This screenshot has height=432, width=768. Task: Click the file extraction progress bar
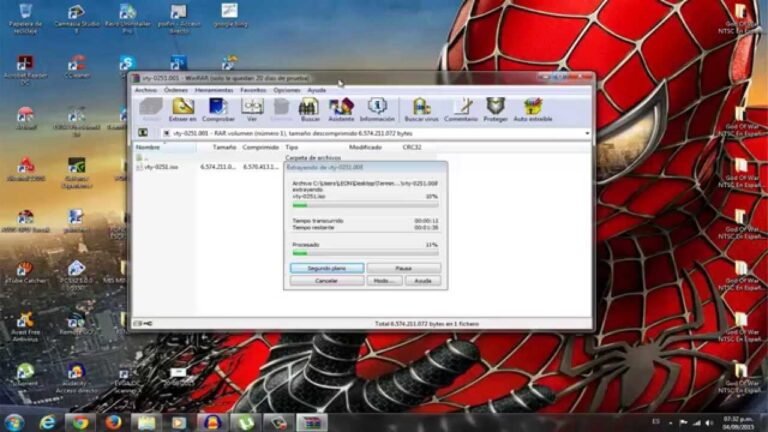click(x=365, y=205)
